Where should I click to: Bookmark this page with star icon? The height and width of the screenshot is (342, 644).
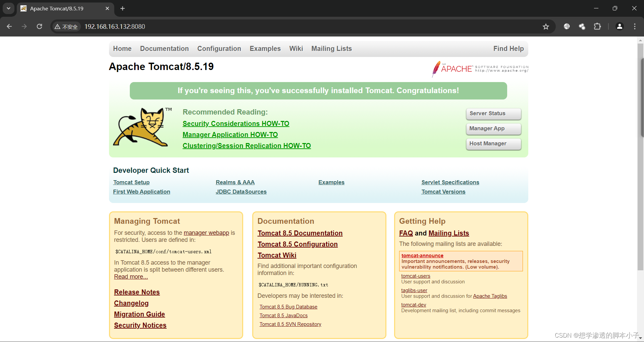click(546, 26)
